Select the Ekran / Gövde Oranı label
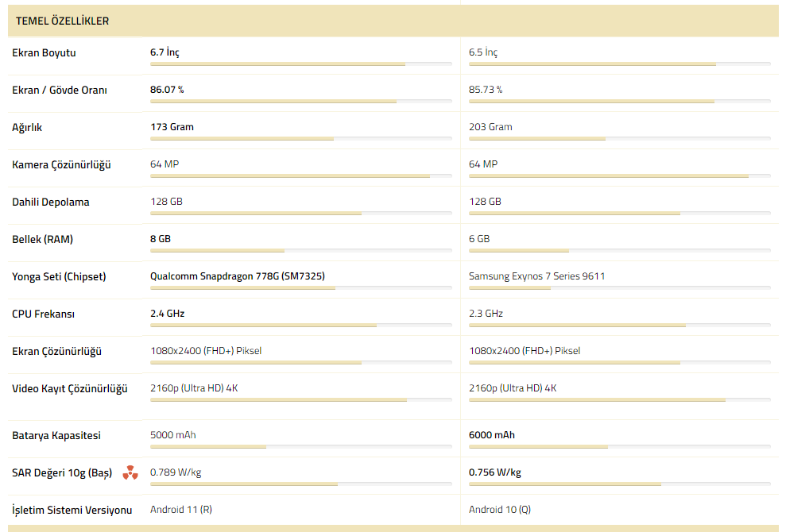 60,91
